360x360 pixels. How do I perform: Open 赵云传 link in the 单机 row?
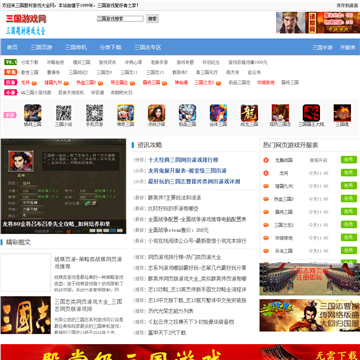coord(254,72)
